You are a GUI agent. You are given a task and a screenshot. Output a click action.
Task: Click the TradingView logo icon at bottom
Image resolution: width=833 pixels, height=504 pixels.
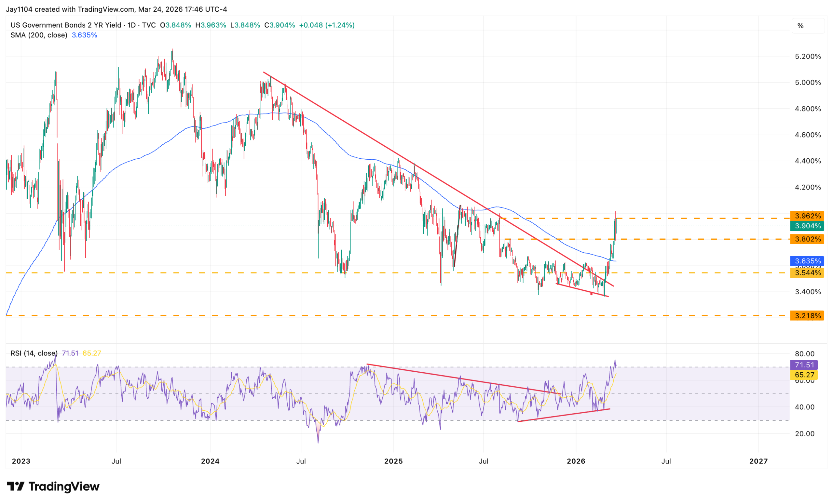tap(16, 486)
